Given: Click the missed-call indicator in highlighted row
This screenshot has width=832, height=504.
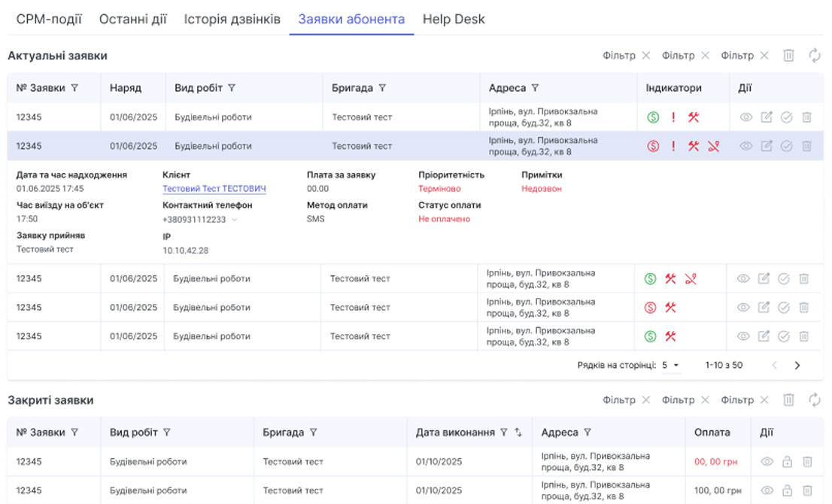Looking at the screenshot, I should (x=713, y=146).
